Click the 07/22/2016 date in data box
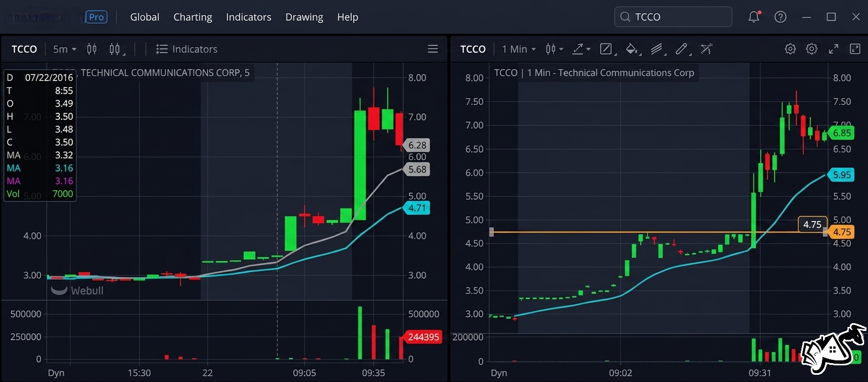 click(x=49, y=78)
